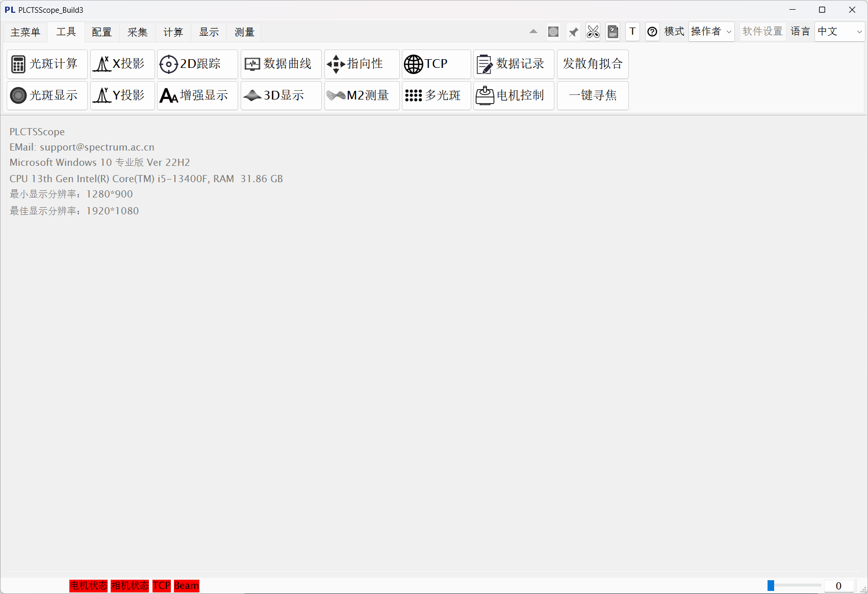The height and width of the screenshot is (594, 868).
Task: Open the 电机控制 motor control panel
Action: pyautogui.click(x=513, y=95)
